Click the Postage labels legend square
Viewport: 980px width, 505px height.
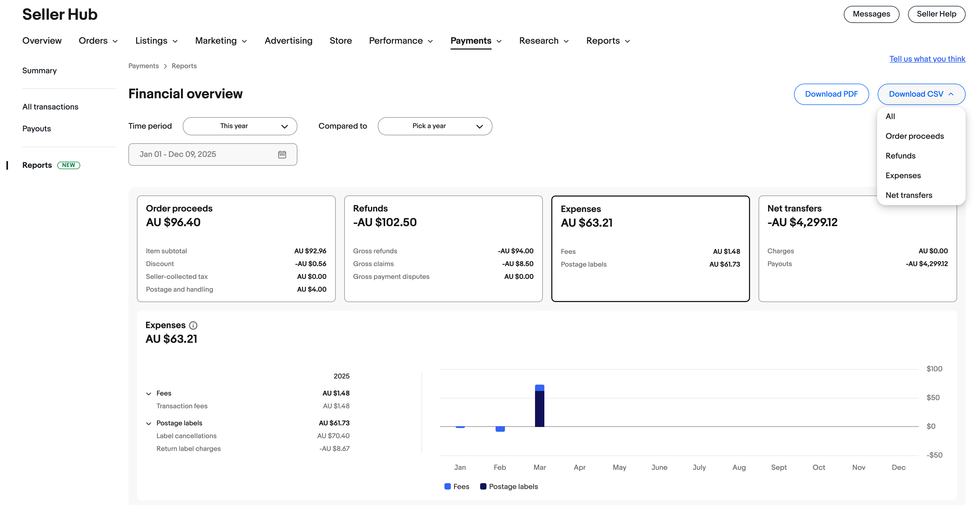tap(483, 486)
